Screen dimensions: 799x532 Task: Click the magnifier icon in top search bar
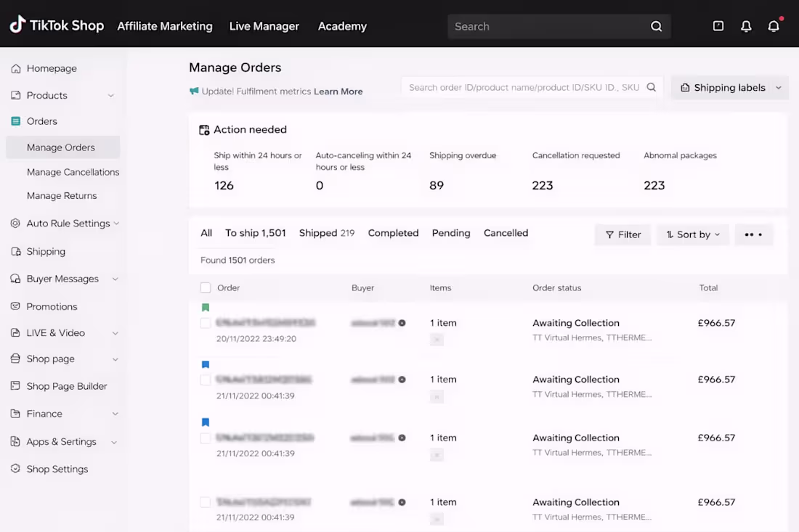[x=657, y=26]
